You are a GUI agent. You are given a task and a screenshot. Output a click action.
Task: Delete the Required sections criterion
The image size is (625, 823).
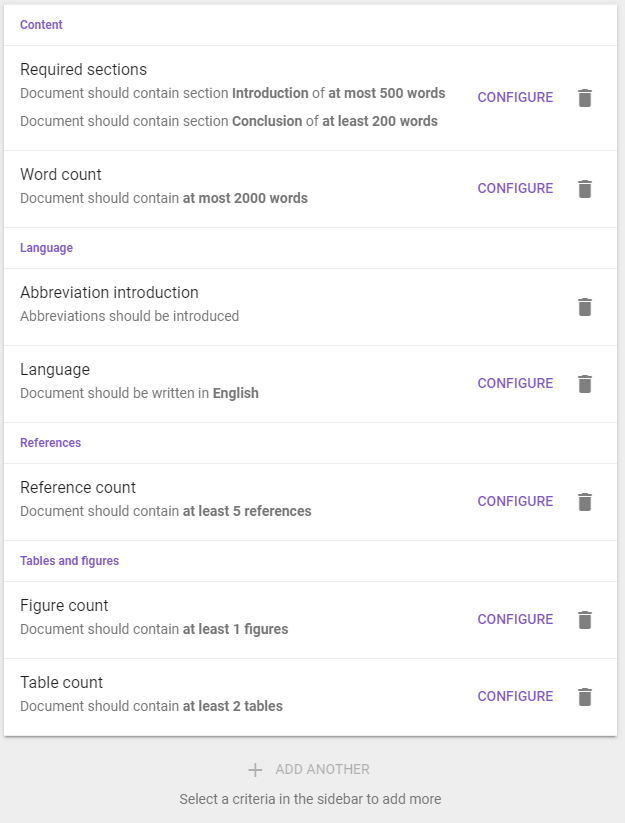point(585,98)
